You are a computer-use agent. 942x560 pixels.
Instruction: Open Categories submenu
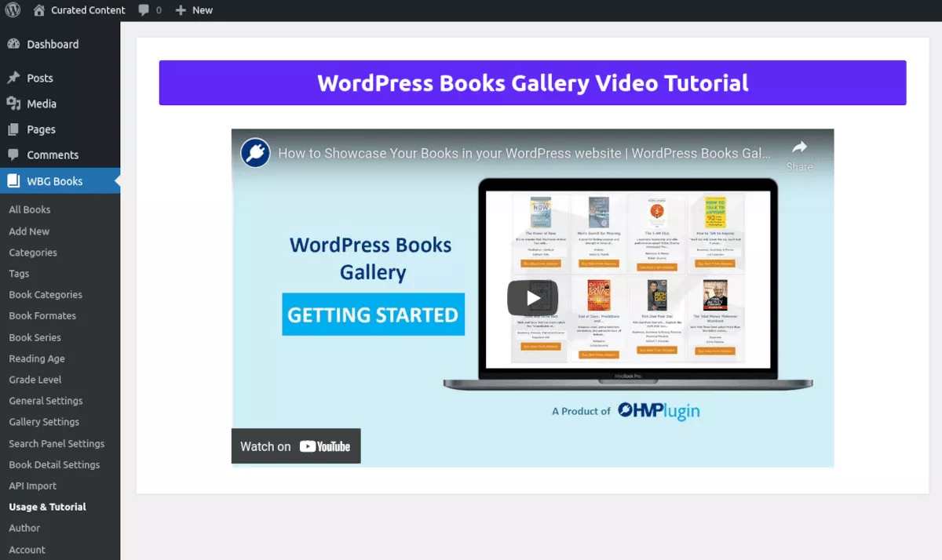click(33, 253)
